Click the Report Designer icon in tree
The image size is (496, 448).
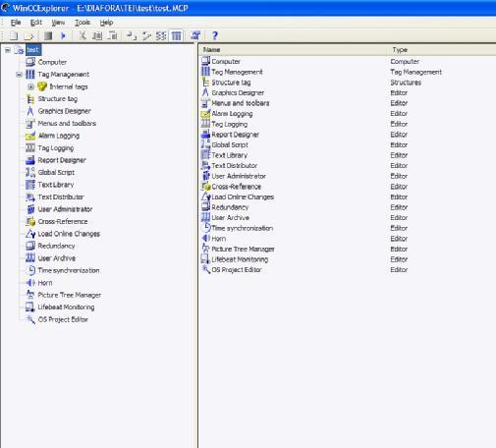pyautogui.click(x=30, y=160)
